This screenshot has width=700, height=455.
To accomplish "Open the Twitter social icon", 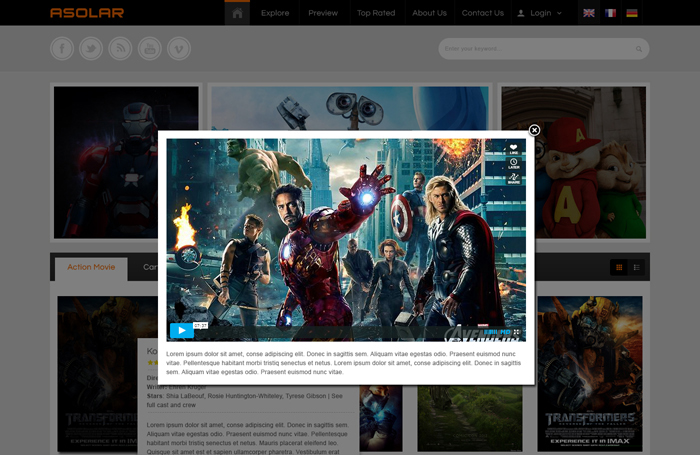I will click(x=91, y=48).
